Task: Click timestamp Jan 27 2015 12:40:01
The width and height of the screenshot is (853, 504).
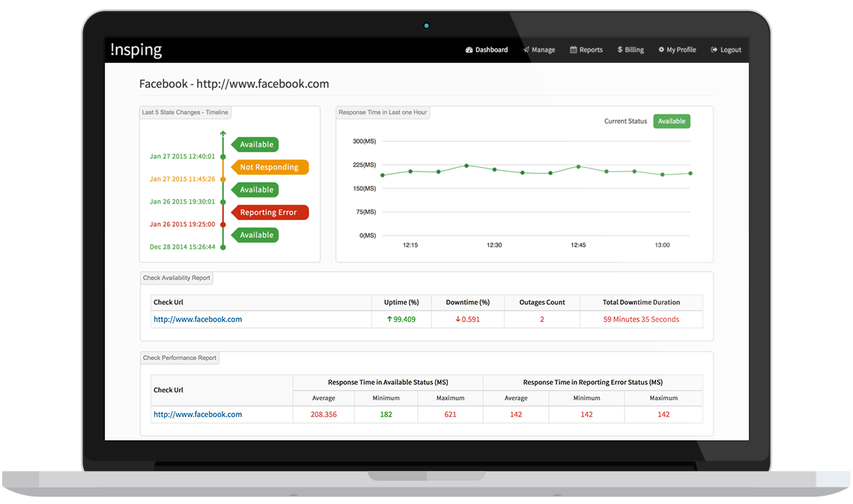Action: 182,157
